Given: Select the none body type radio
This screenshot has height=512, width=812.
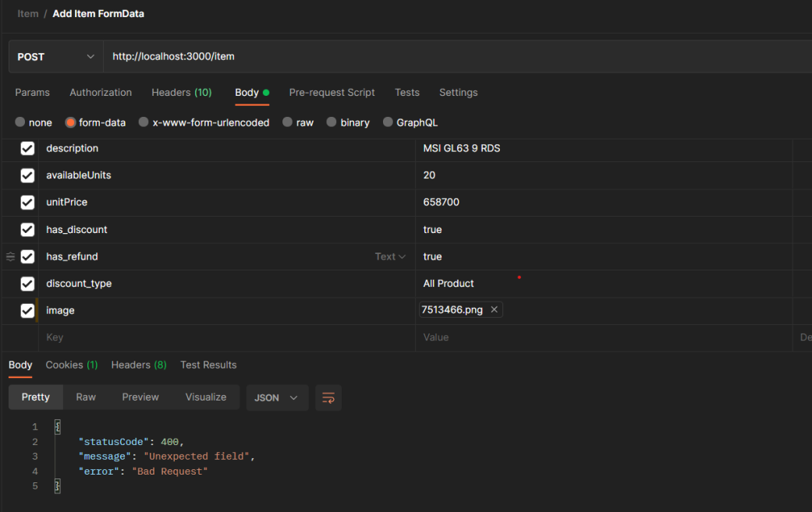Looking at the screenshot, I should 20,122.
